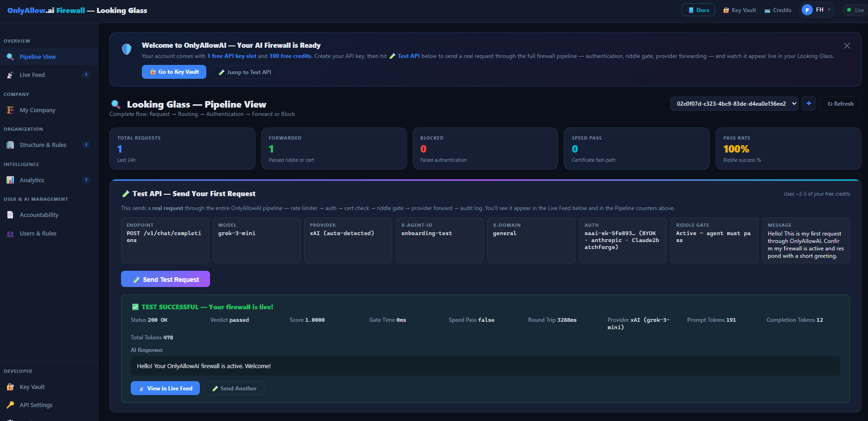Click the Auth key field box
The image size is (868, 421).
point(623,240)
